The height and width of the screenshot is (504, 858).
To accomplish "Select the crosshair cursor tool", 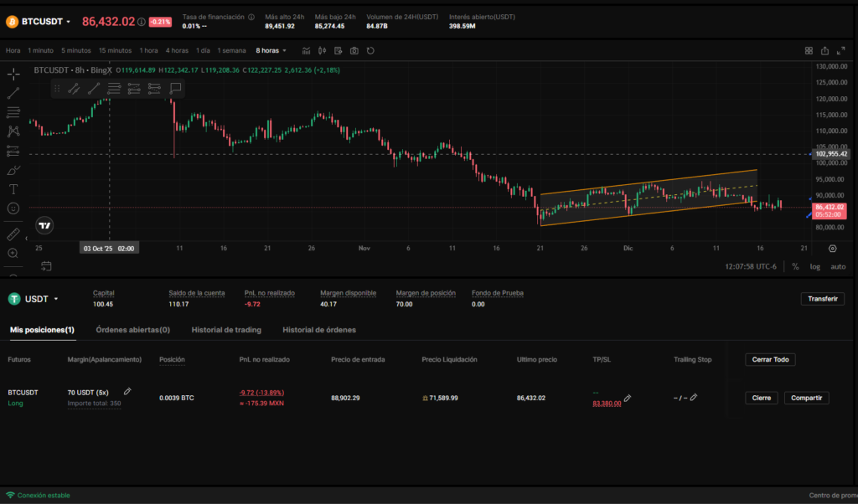I will pos(13,75).
